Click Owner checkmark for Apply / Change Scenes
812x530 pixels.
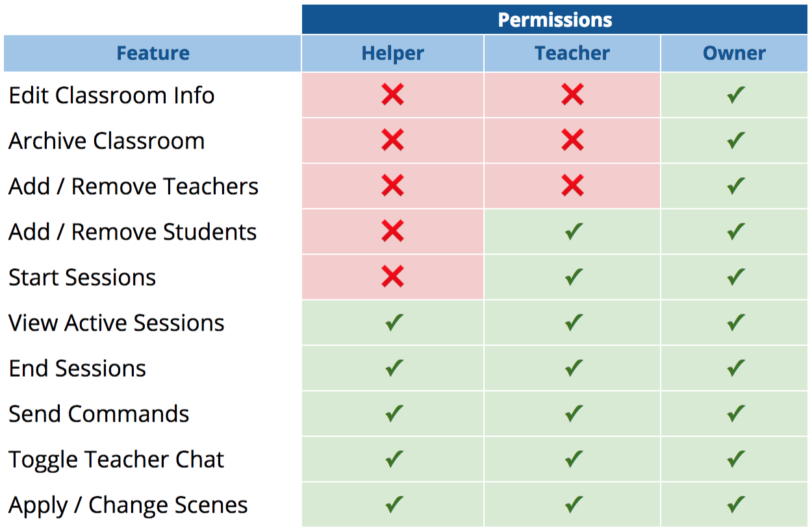[735, 505]
